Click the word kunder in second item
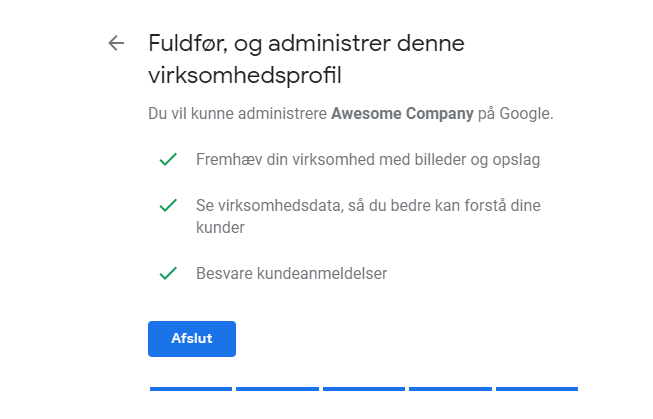This screenshot has width=653, height=419. tap(220, 228)
